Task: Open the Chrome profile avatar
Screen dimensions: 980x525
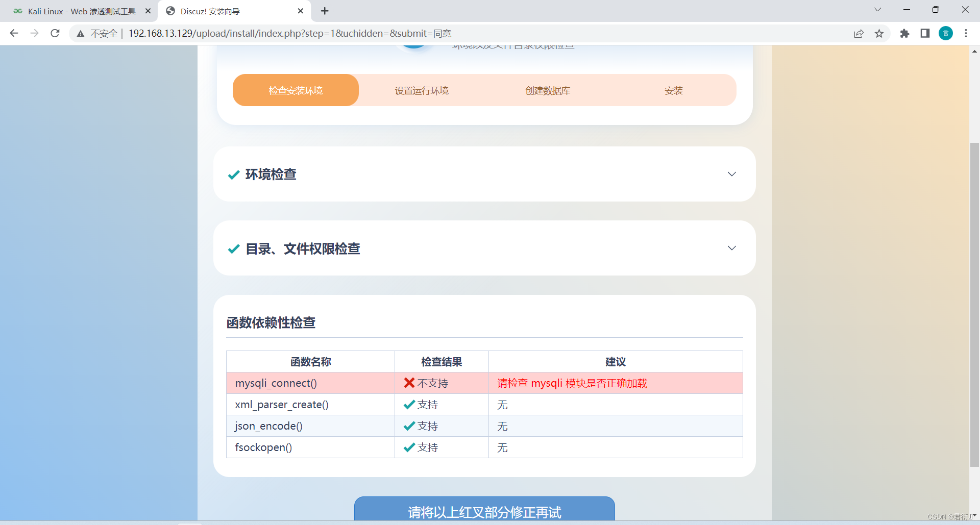Action: [x=946, y=34]
